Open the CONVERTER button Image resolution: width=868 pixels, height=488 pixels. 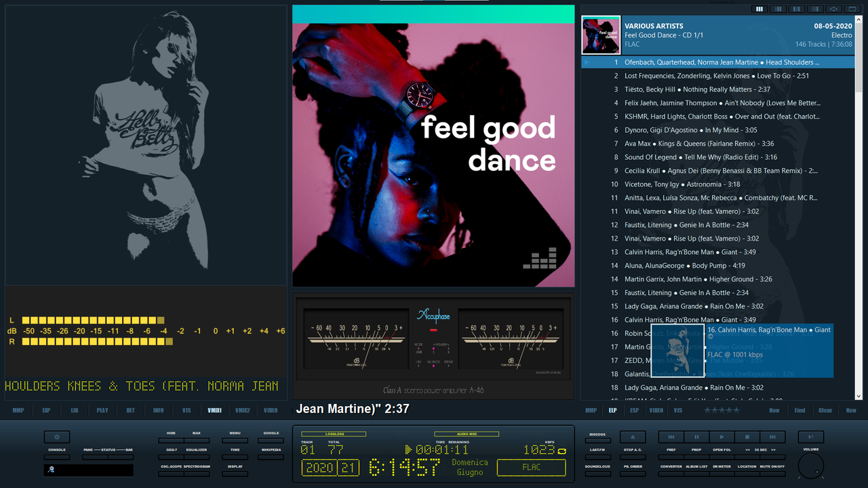click(671, 474)
